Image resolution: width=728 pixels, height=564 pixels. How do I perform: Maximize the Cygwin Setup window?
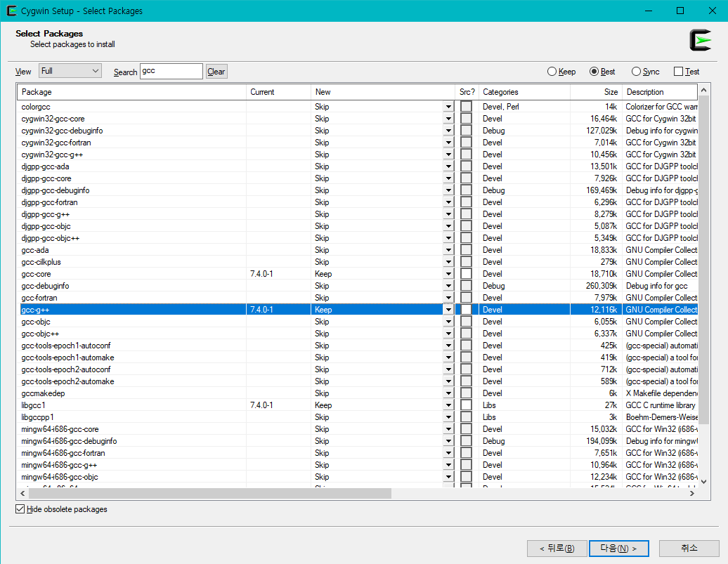[680, 11]
